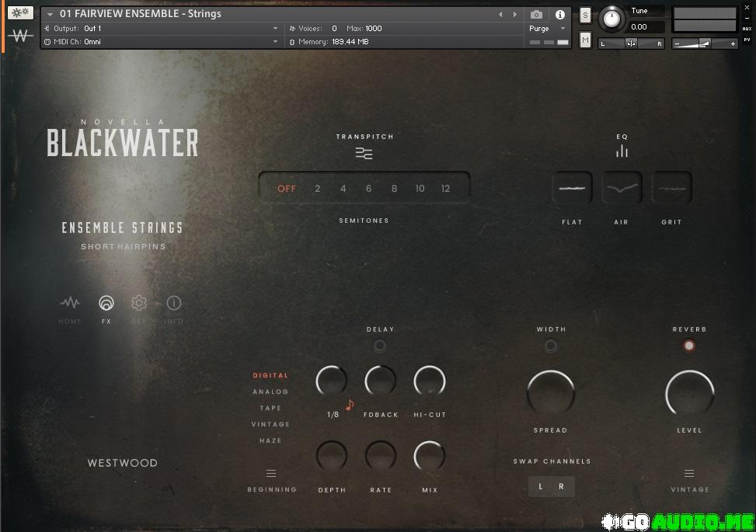
Task: Set Transpitch to 4 semitones
Action: pos(343,189)
